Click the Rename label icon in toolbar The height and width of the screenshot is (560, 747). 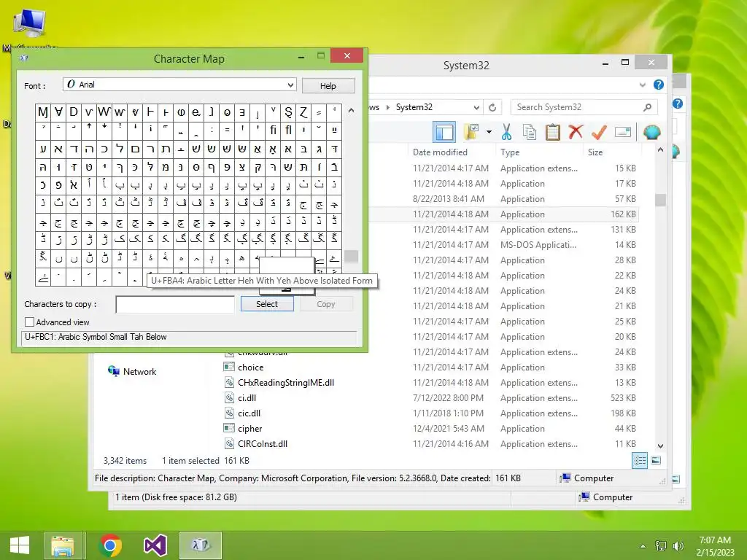(623, 132)
